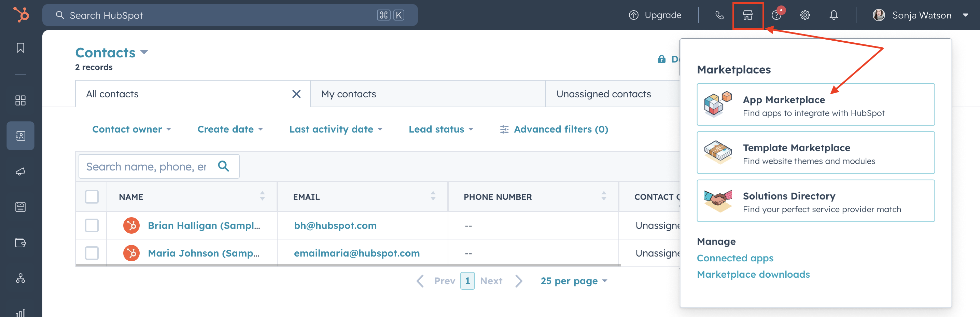Viewport: 980px width, 317px height.
Task: Open the Create date filter dropdown
Action: click(230, 129)
